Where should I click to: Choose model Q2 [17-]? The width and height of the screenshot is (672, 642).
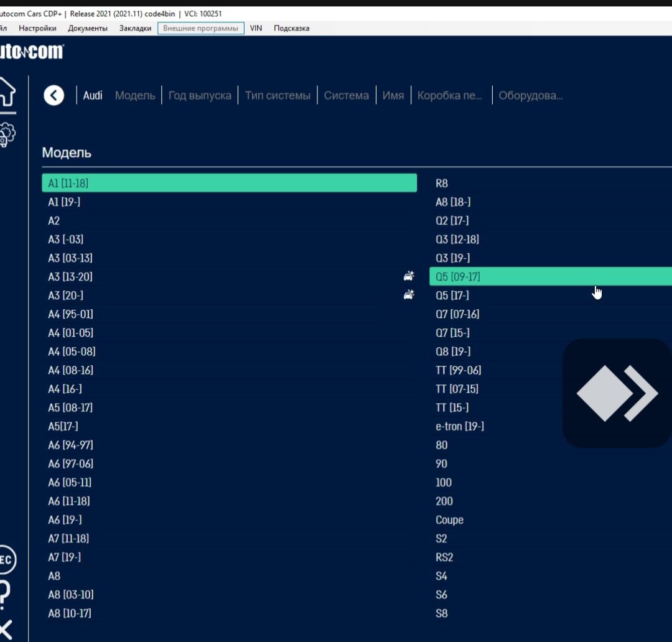pos(551,221)
